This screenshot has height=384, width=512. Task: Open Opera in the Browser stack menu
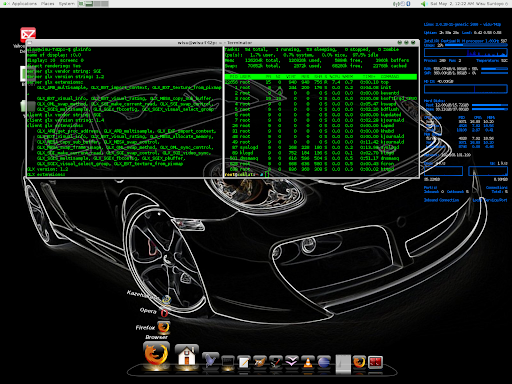click(164, 313)
